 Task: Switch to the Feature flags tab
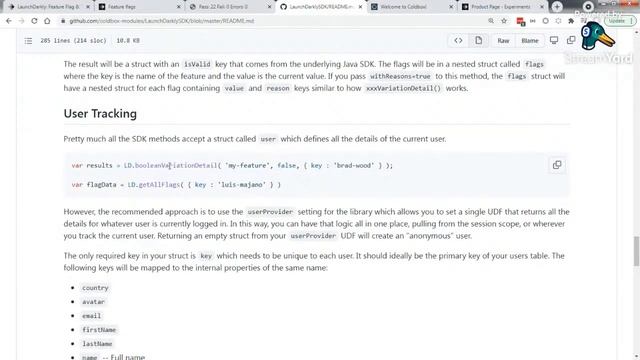click(x=139, y=7)
